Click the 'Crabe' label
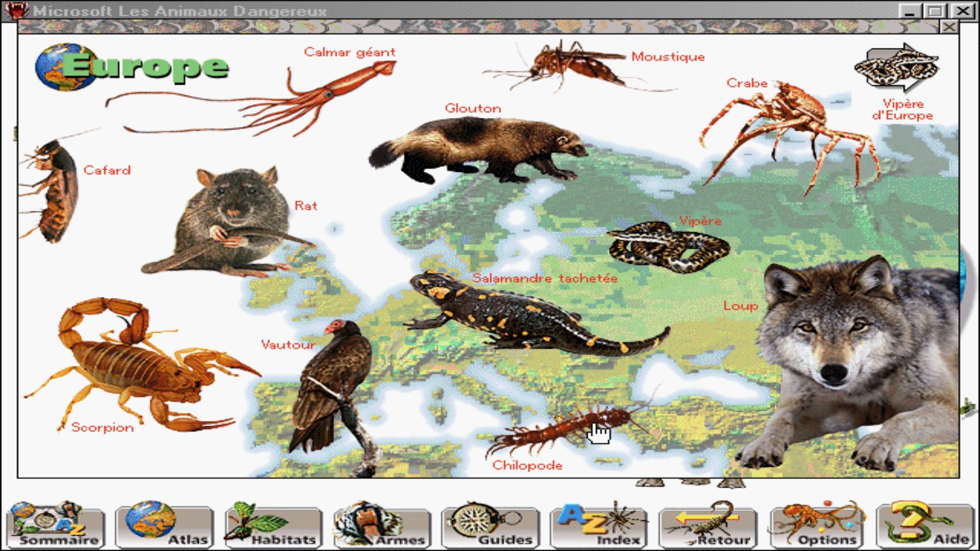980x551 pixels. pos(747,83)
